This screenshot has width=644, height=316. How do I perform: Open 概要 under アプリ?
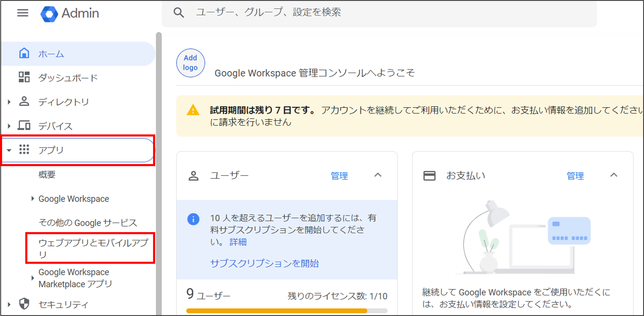(x=47, y=174)
